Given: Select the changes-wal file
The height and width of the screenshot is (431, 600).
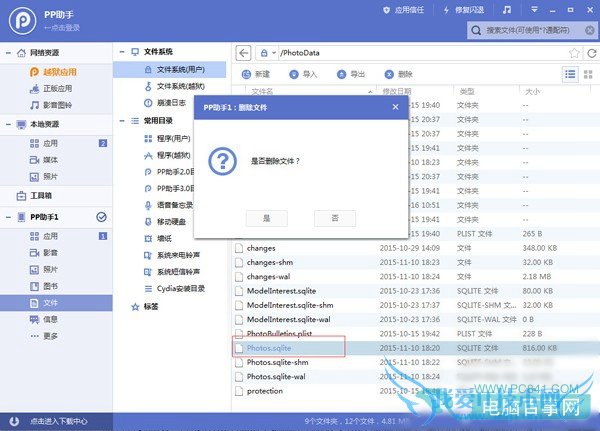Looking at the screenshot, I should (x=268, y=277).
